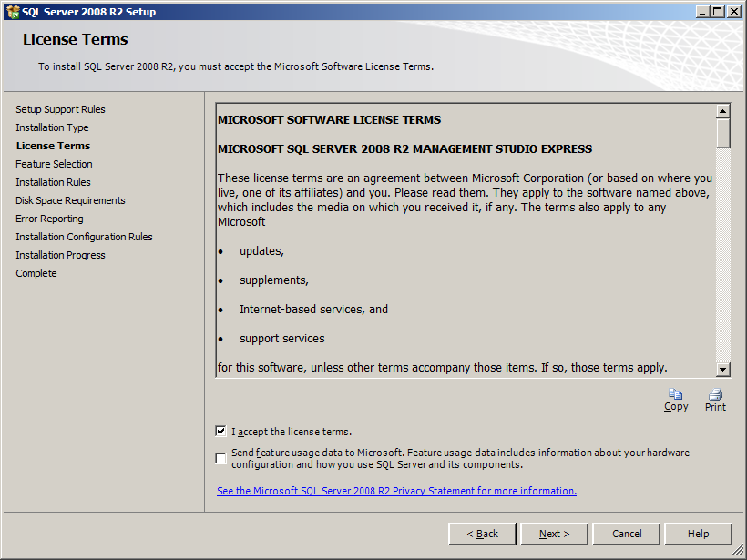Cancel the SQL Server setup

point(627,534)
